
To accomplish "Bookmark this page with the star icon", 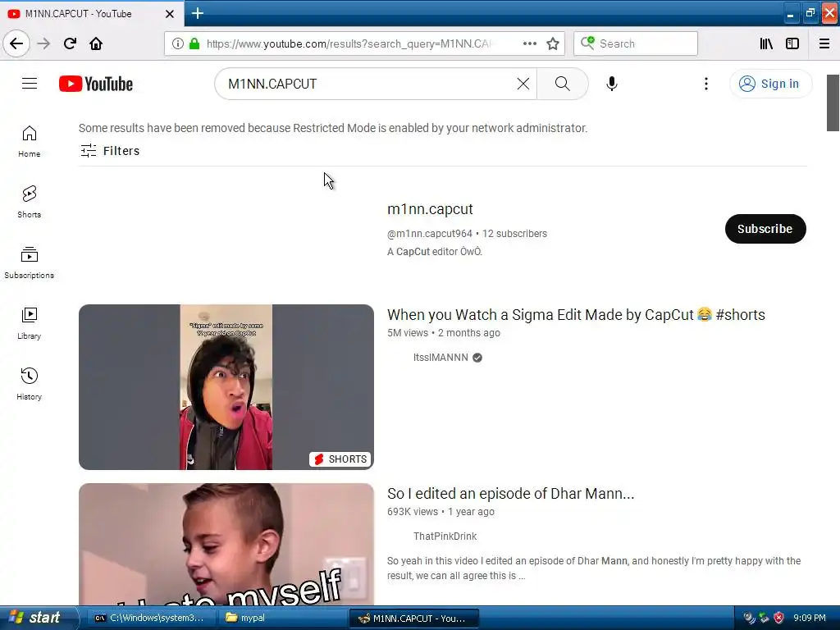I will pos(553,44).
